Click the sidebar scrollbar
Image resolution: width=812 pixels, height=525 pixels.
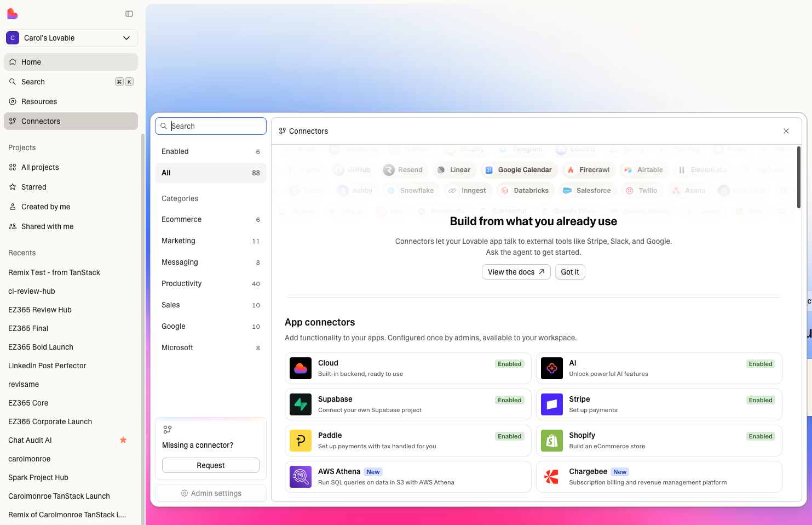(143, 329)
